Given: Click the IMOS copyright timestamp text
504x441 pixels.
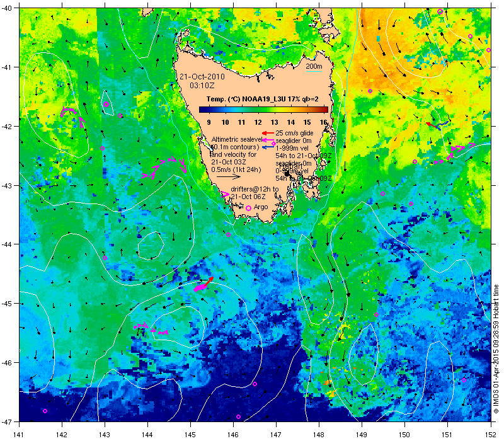Looking at the screenshot, I should coord(496,350).
